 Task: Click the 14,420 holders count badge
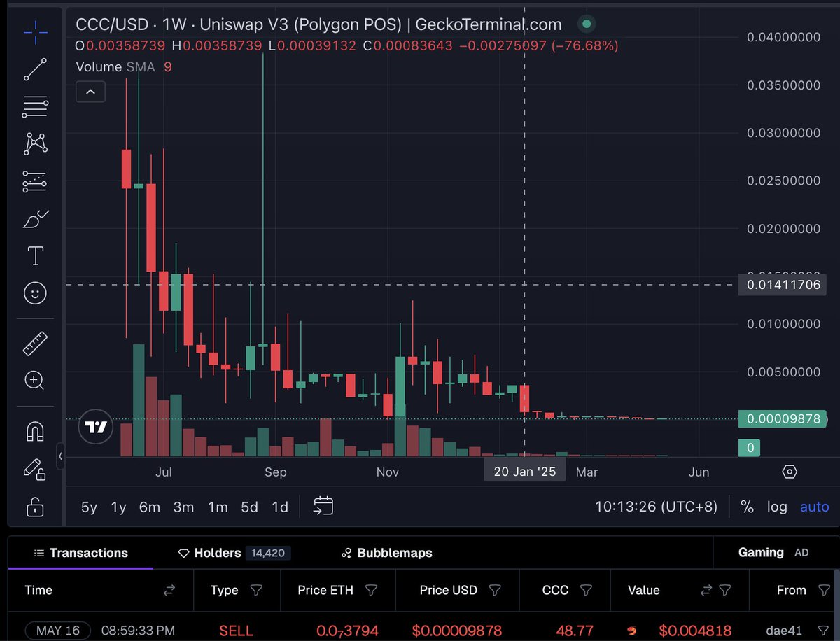pos(268,553)
